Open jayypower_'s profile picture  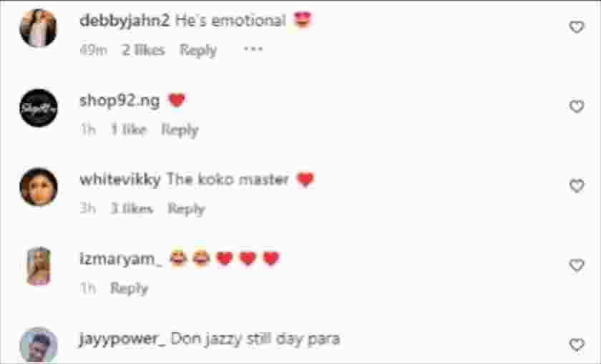[39, 345]
